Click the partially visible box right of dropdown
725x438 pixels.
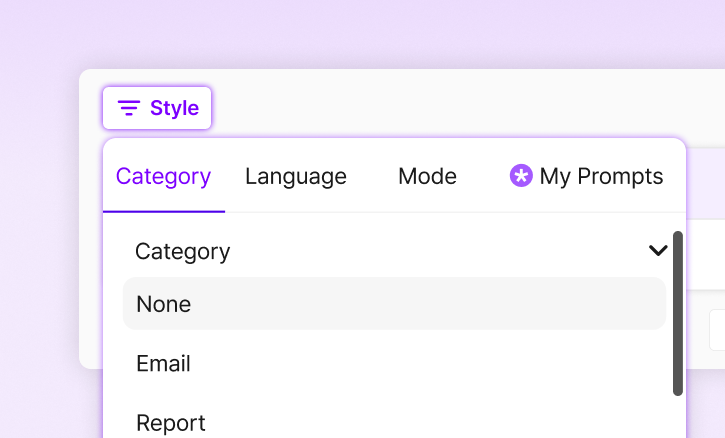click(717, 330)
